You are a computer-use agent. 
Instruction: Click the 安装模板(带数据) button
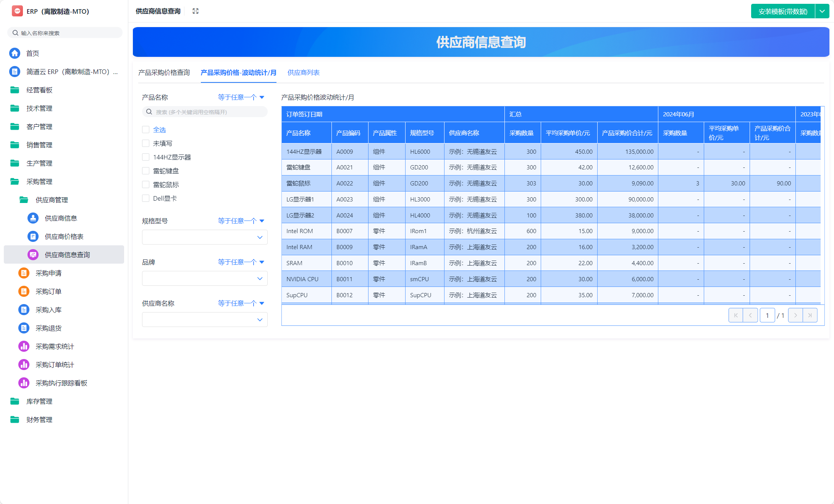[782, 11]
